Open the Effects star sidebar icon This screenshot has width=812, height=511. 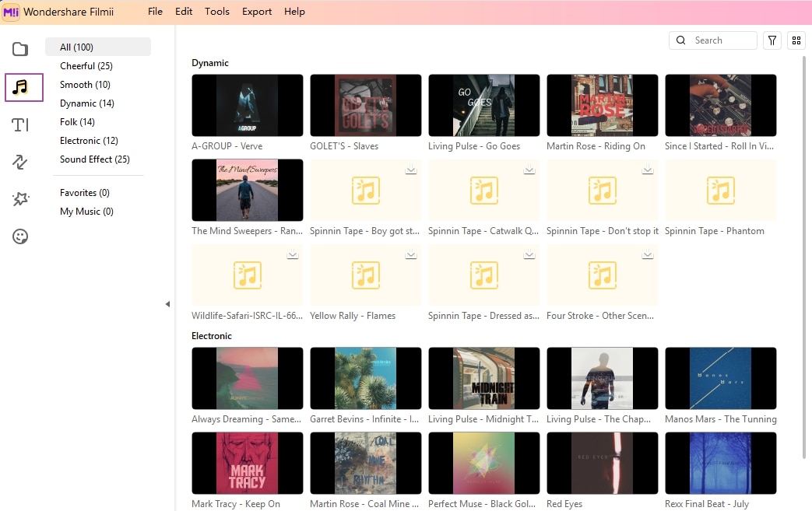20,199
